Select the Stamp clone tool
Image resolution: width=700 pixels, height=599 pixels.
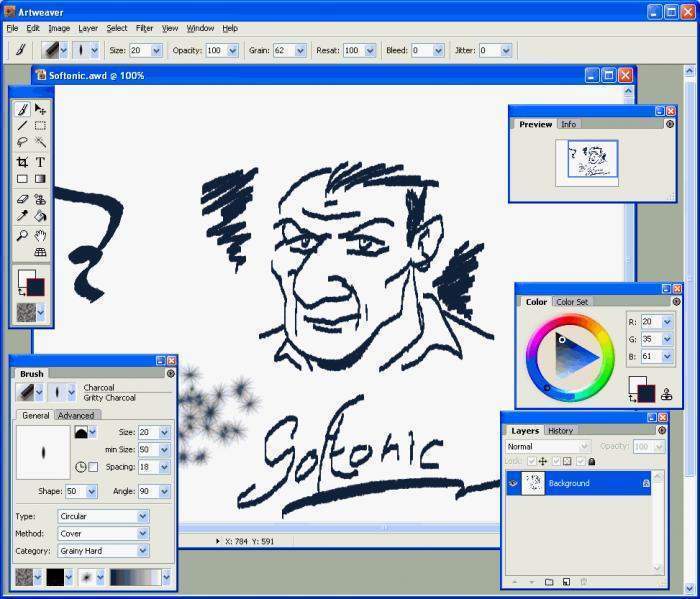tap(40, 199)
